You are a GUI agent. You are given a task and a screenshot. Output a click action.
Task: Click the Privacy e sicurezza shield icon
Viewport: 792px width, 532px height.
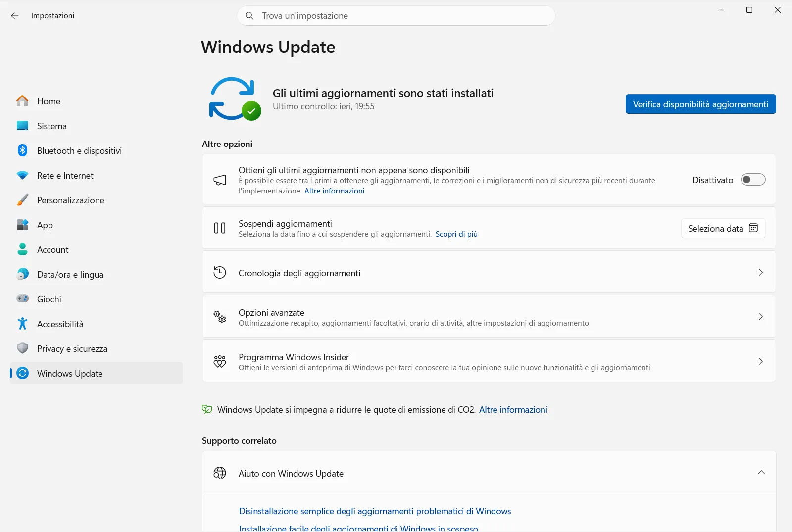22,348
